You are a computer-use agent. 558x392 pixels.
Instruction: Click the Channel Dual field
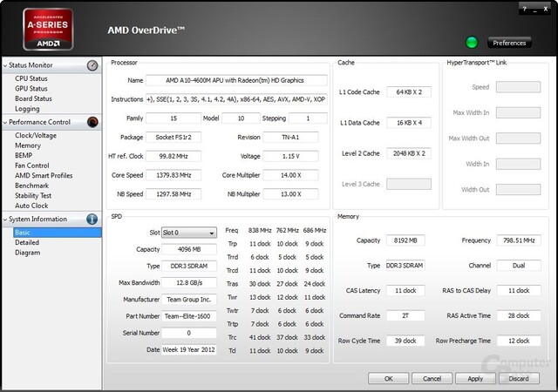tap(519, 266)
